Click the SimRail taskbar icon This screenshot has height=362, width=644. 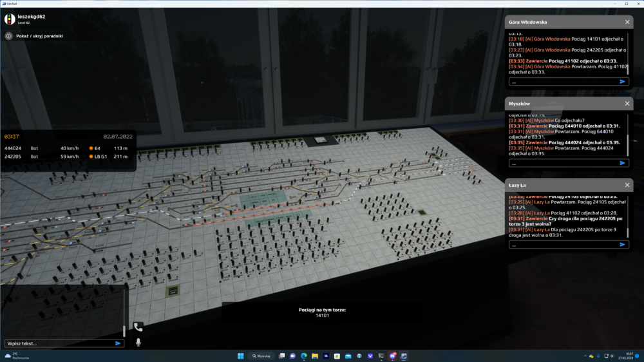click(403, 356)
